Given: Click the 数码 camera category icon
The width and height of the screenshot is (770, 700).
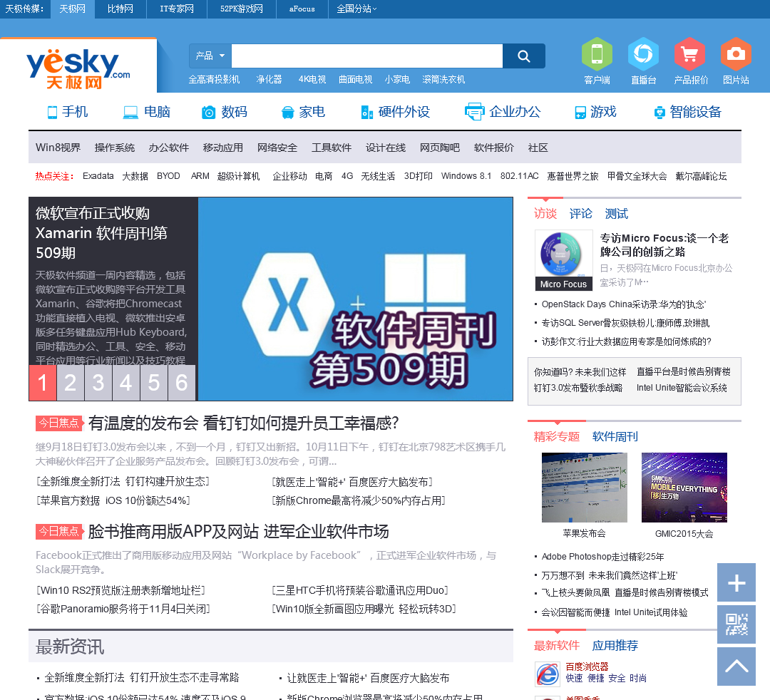Looking at the screenshot, I should [x=209, y=113].
